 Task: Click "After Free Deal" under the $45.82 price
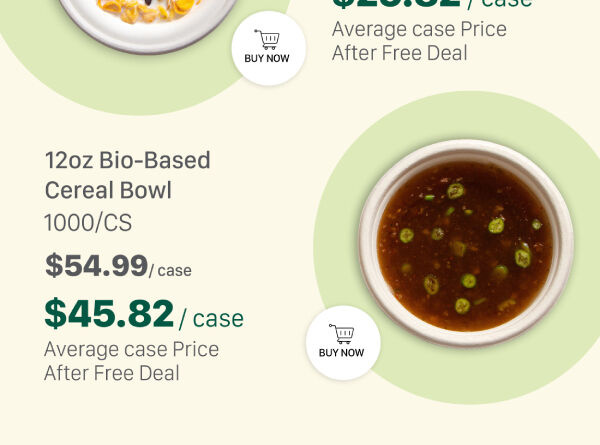click(111, 373)
